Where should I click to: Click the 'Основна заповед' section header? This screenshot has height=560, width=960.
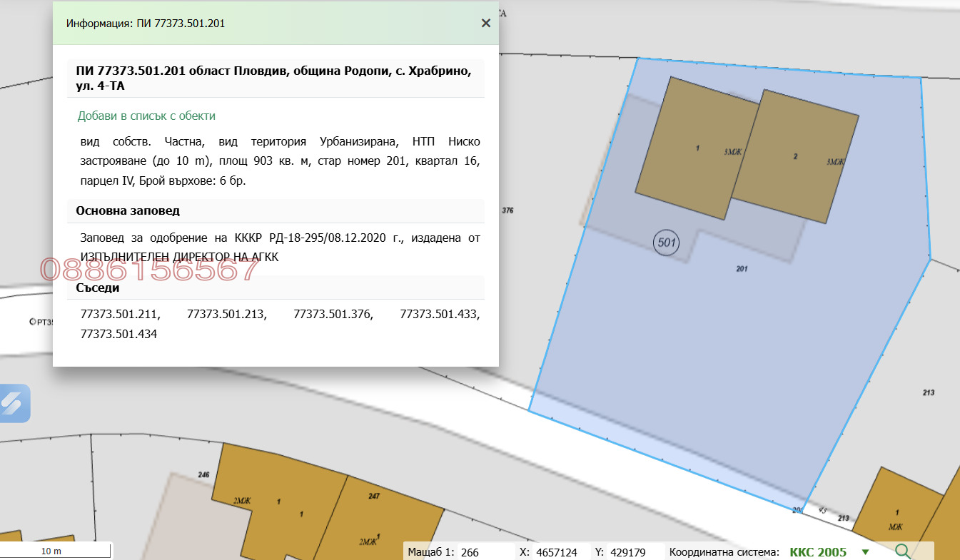[x=128, y=211]
